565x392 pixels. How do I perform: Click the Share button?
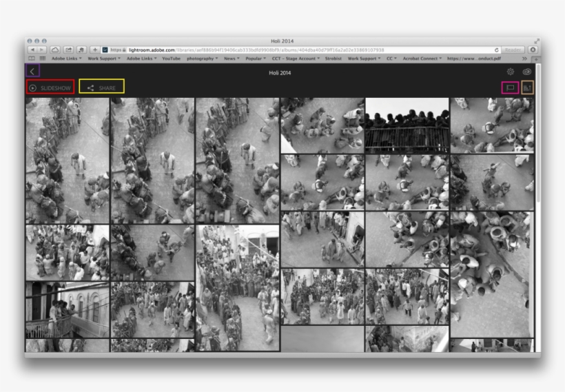[101, 87]
